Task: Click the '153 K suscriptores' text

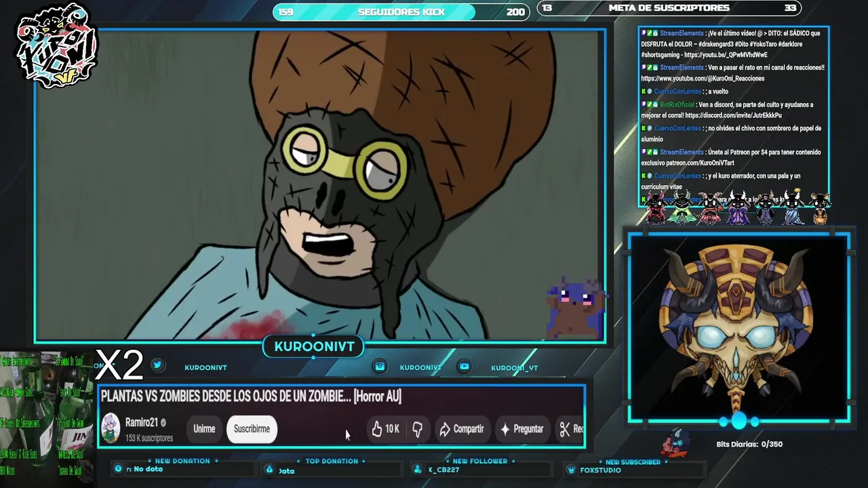Action: (x=149, y=439)
